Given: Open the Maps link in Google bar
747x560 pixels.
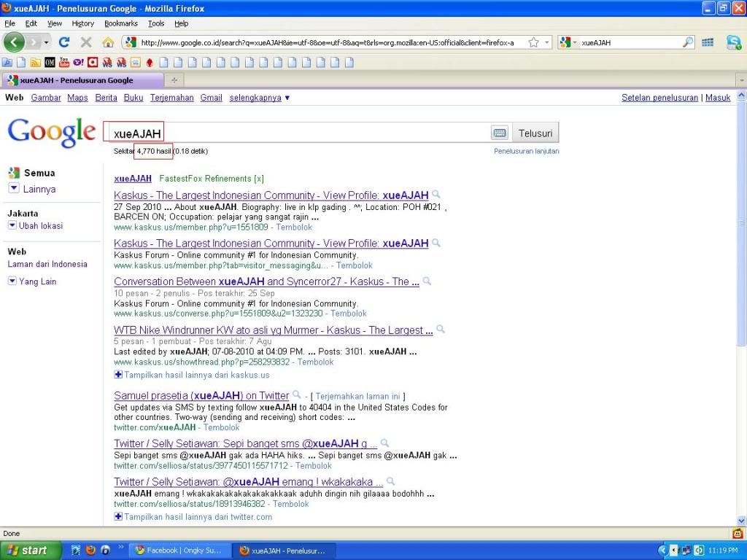Looking at the screenshot, I should 77,98.
